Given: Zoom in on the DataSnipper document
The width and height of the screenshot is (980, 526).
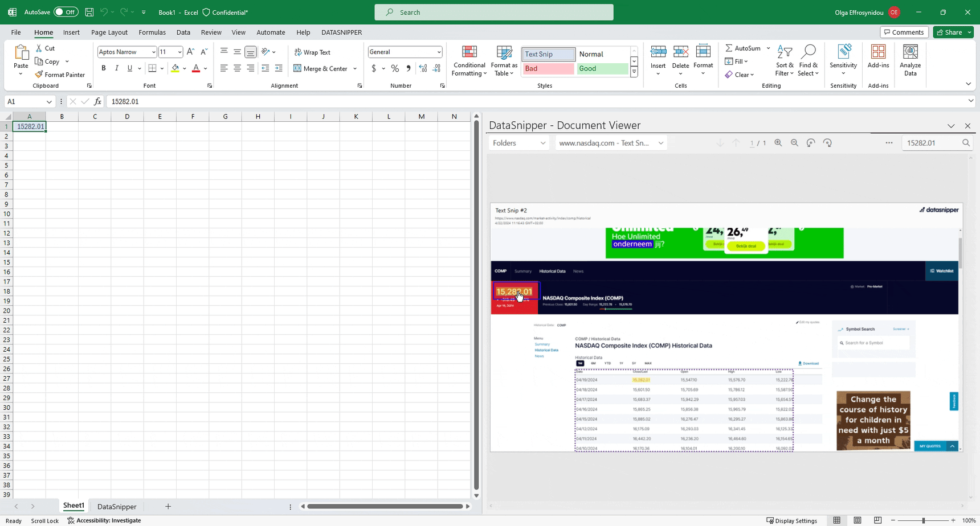Looking at the screenshot, I should coord(778,143).
